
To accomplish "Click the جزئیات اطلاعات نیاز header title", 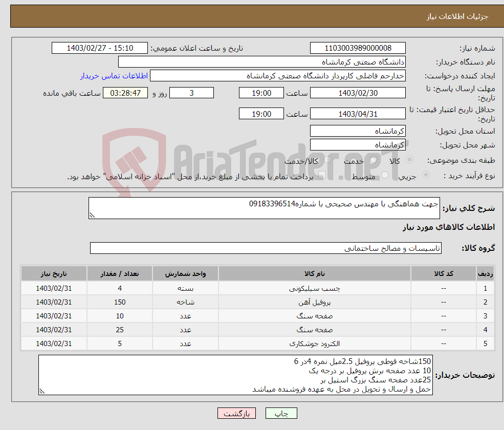I will click(x=457, y=16).
